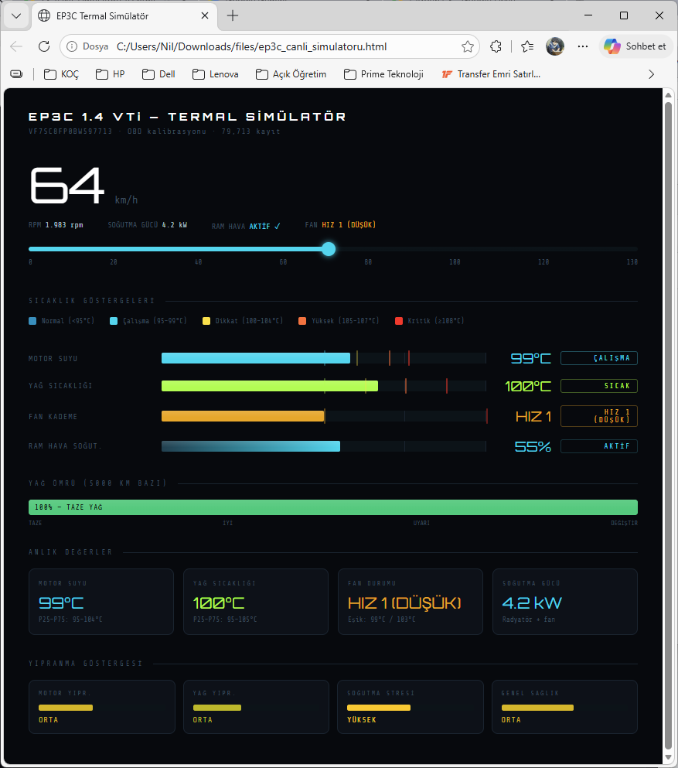Open the browser extensions puzzle icon
The height and width of the screenshot is (768, 678).
click(495, 46)
